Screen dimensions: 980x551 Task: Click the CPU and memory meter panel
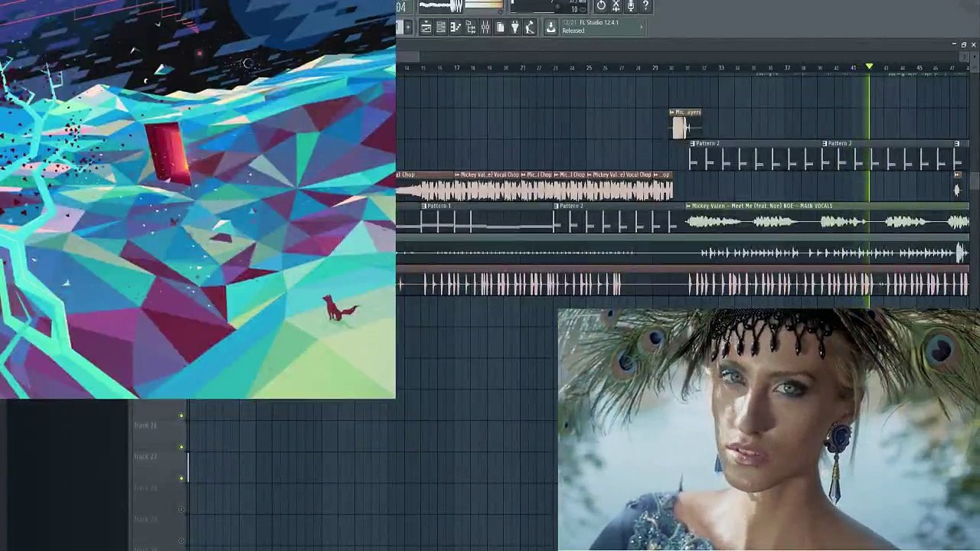549,6
